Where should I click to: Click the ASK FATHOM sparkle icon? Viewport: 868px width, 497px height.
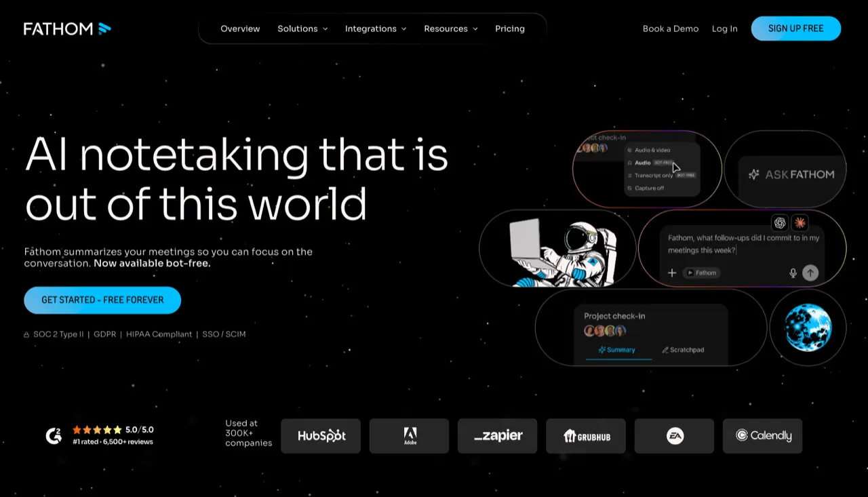pyautogui.click(x=754, y=175)
